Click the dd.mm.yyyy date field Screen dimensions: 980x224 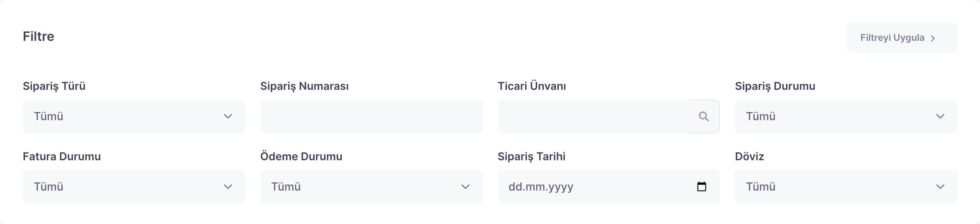tap(583, 187)
